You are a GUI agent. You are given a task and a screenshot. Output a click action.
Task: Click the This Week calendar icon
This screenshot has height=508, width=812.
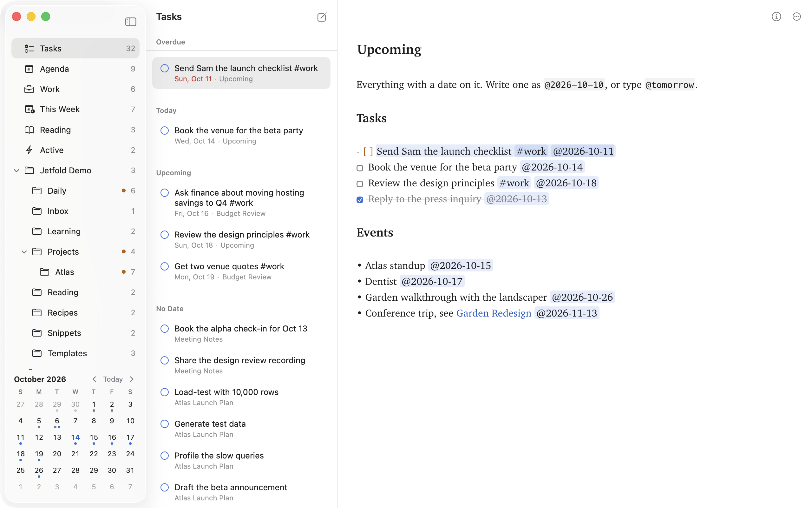tap(29, 109)
